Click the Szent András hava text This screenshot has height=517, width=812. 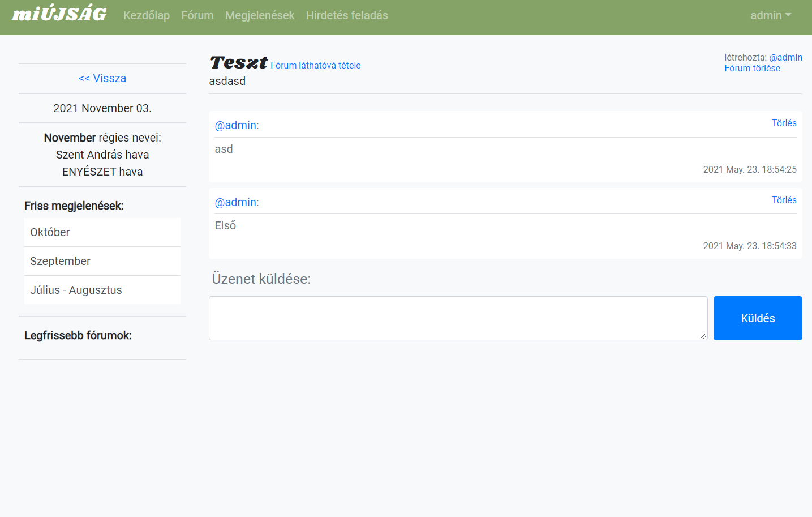click(102, 155)
